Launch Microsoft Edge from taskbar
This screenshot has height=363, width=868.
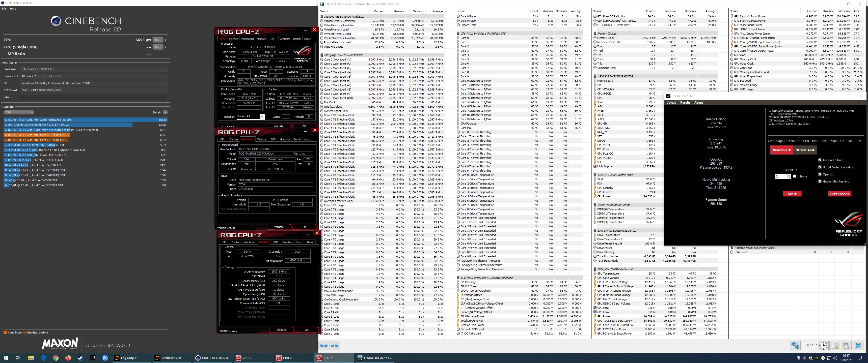click(43, 358)
